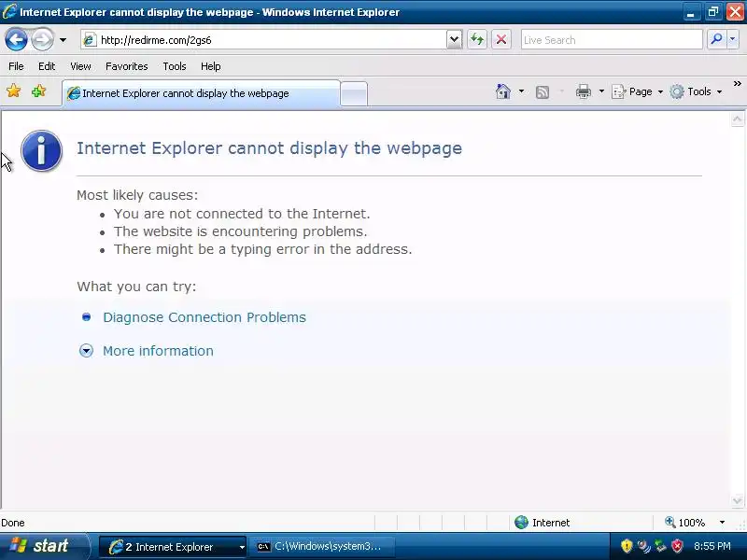Expand the Home button dropdown arrow
The width and height of the screenshot is (747, 560).
(x=521, y=91)
